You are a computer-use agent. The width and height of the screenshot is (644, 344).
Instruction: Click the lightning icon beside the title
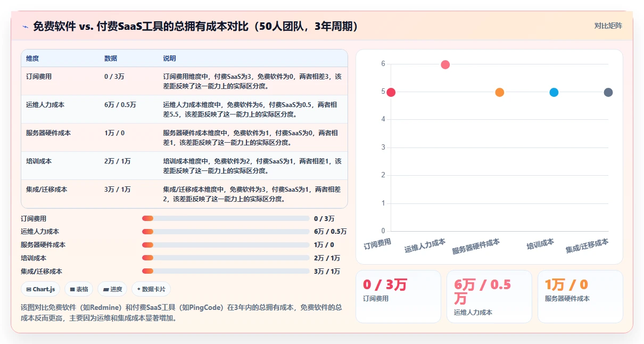pos(25,26)
